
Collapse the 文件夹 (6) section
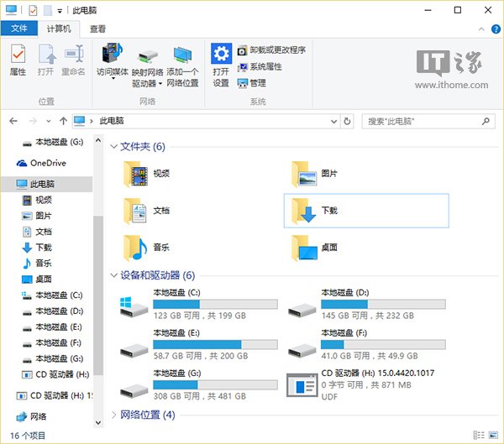114,147
